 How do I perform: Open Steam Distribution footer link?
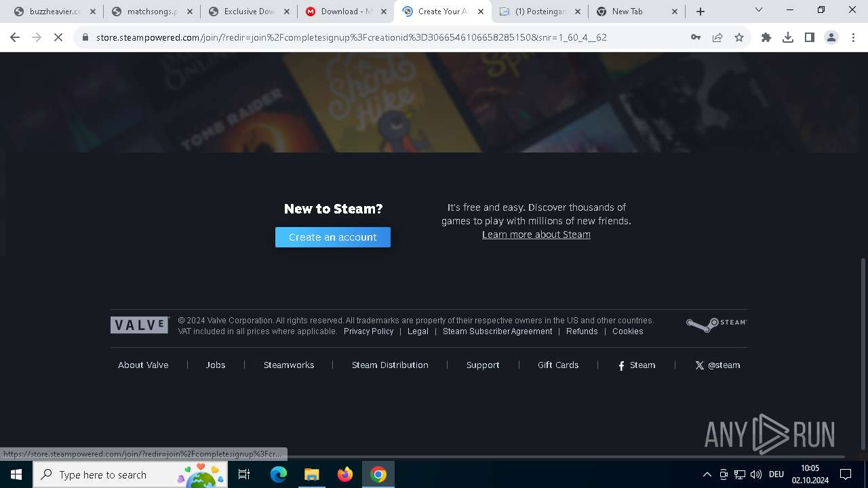[390, 365]
